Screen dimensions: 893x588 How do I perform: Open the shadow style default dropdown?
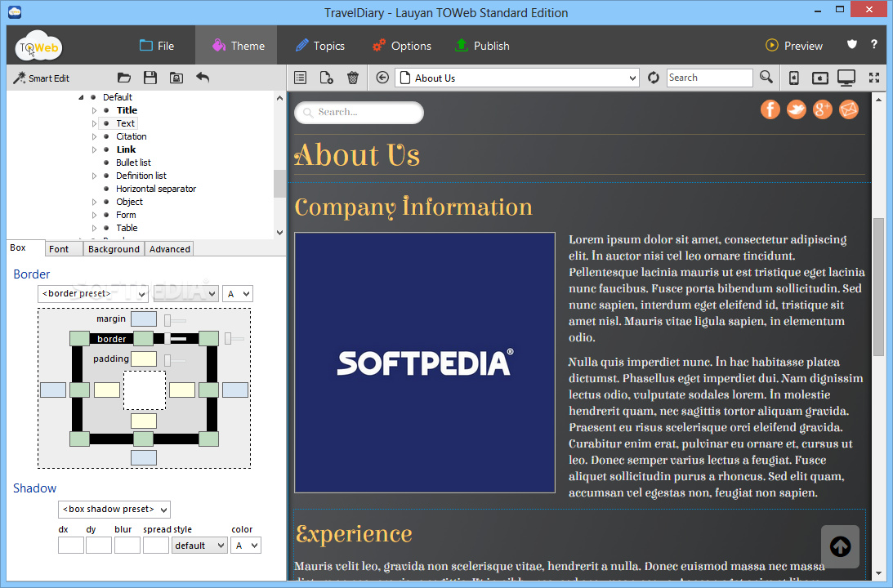click(x=199, y=546)
